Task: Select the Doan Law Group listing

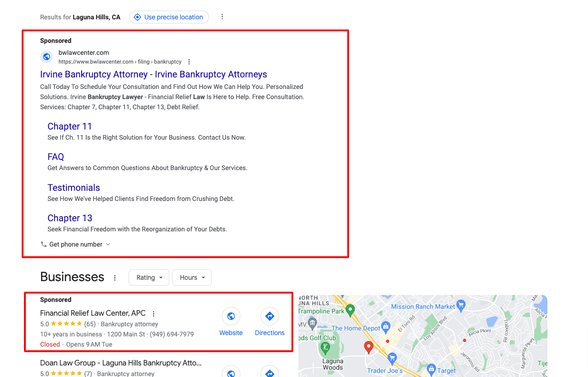Action: (x=121, y=363)
